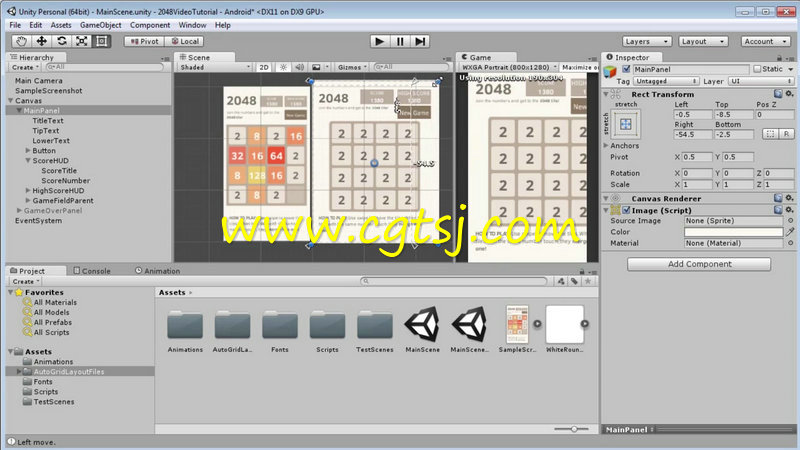Pick color with the eyedropper icon
Image resolution: width=800 pixels, height=450 pixels.
pos(790,232)
